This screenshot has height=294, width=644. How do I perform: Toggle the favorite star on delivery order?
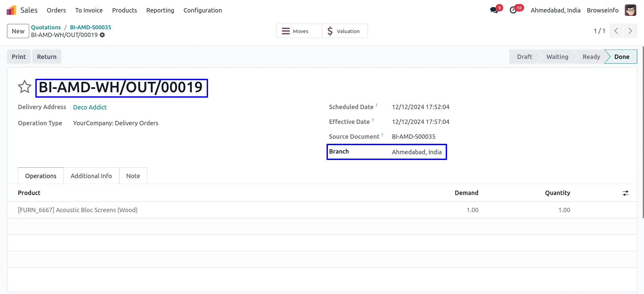point(25,87)
